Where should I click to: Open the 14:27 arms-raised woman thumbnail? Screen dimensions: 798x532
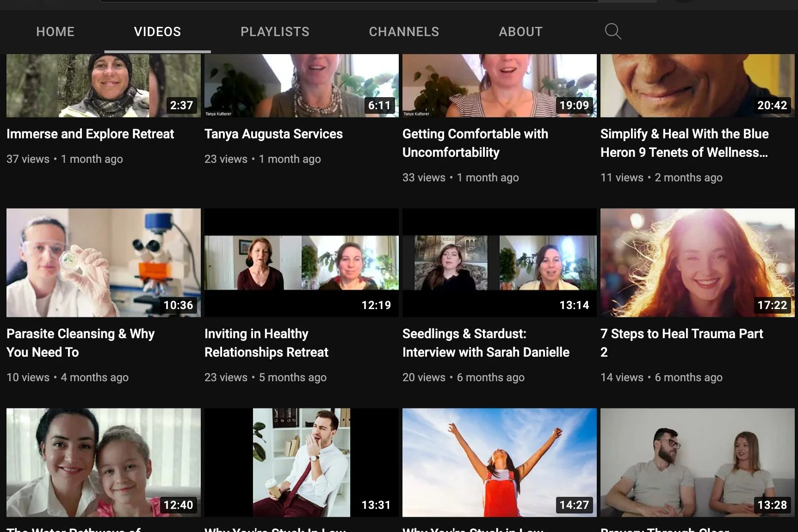point(500,463)
